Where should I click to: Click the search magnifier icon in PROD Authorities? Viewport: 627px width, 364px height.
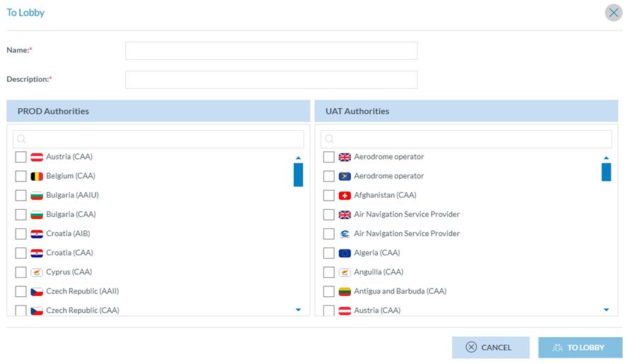(21, 139)
